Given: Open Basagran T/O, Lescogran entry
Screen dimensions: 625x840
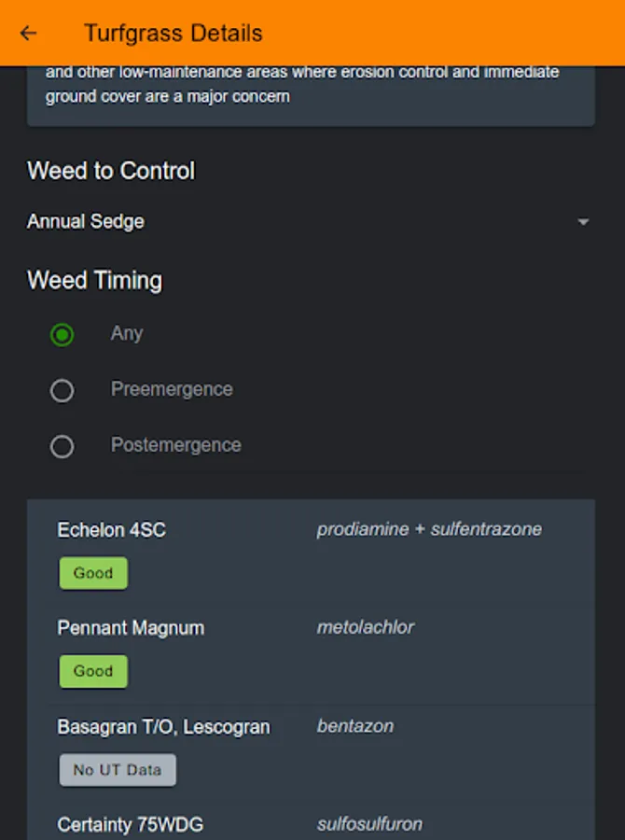Looking at the screenshot, I should (x=163, y=726).
